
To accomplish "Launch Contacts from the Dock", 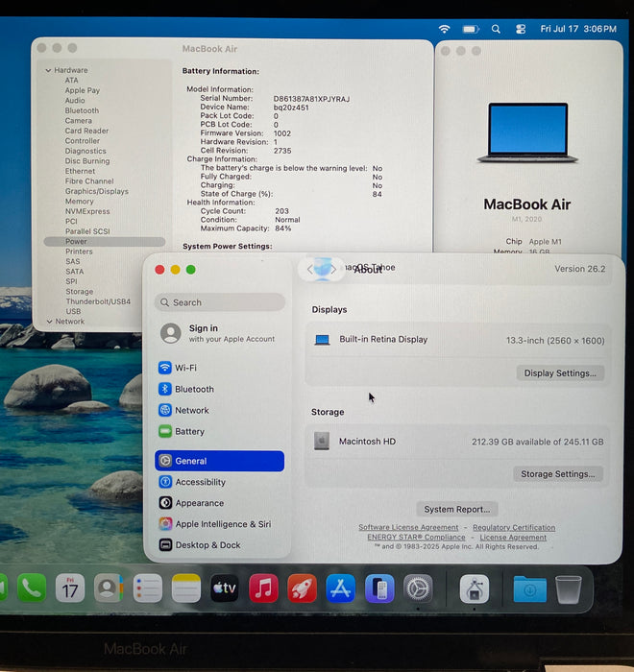I will coord(109,588).
